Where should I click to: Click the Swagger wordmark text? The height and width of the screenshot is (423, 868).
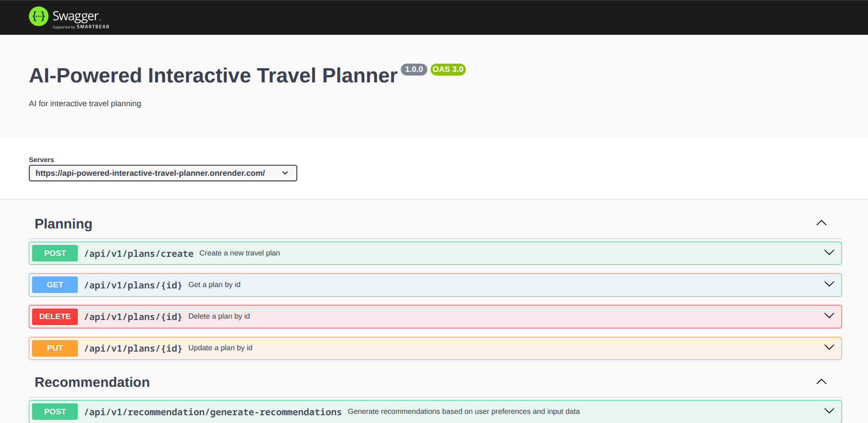coord(76,16)
